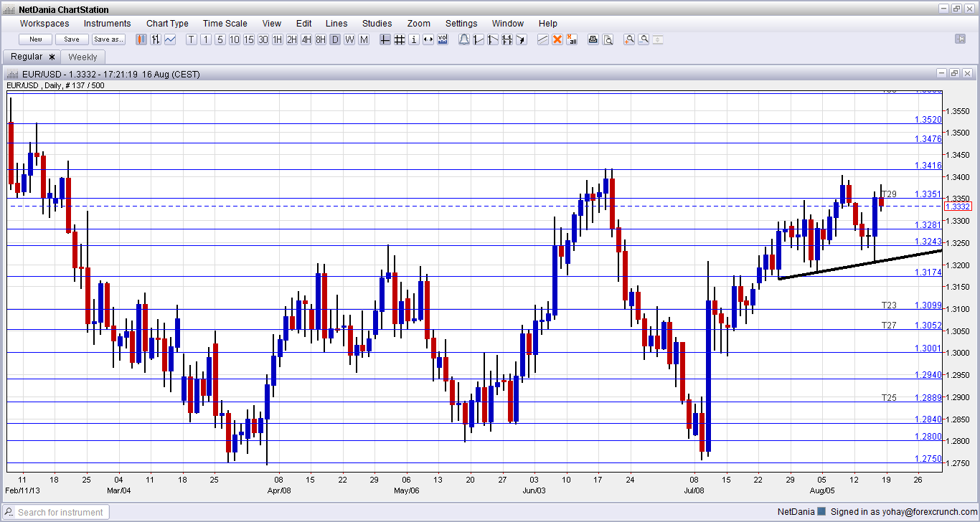This screenshot has height=522, width=980.
Task: Open the Studies menu
Action: [x=377, y=24]
